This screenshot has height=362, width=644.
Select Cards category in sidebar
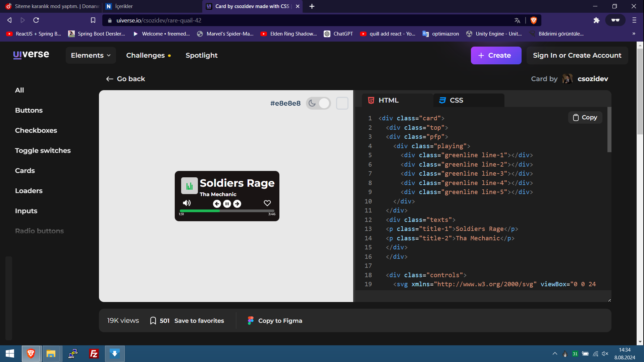(25, 171)
